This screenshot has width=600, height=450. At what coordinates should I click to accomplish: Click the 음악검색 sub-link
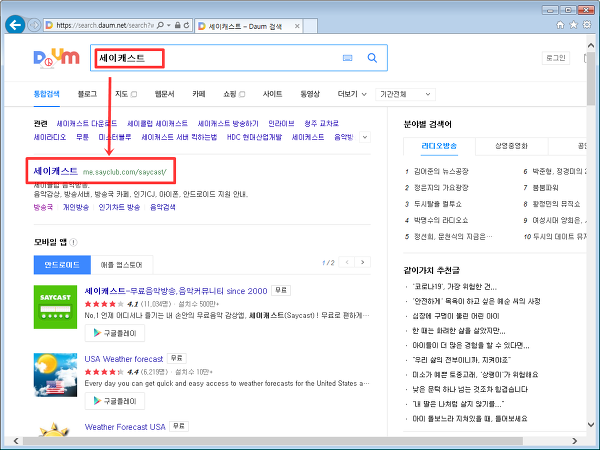(x=163, y=207)
